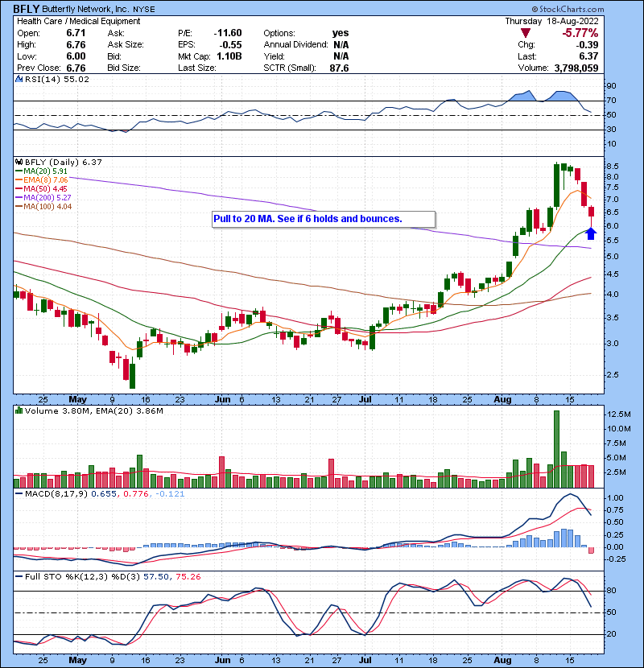Viewport: 644px width, 668px height.
Task: Click the candlestick icon before BFLY (Daily)
Action: click(x=19, y=163)
